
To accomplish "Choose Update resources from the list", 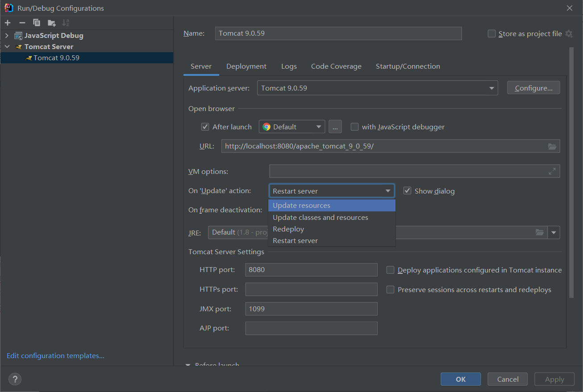I will 332,206.
